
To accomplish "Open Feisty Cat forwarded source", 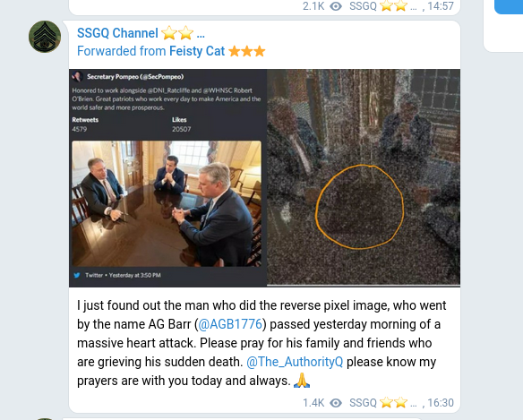I will pyautogui.click(x=197, y=51).
